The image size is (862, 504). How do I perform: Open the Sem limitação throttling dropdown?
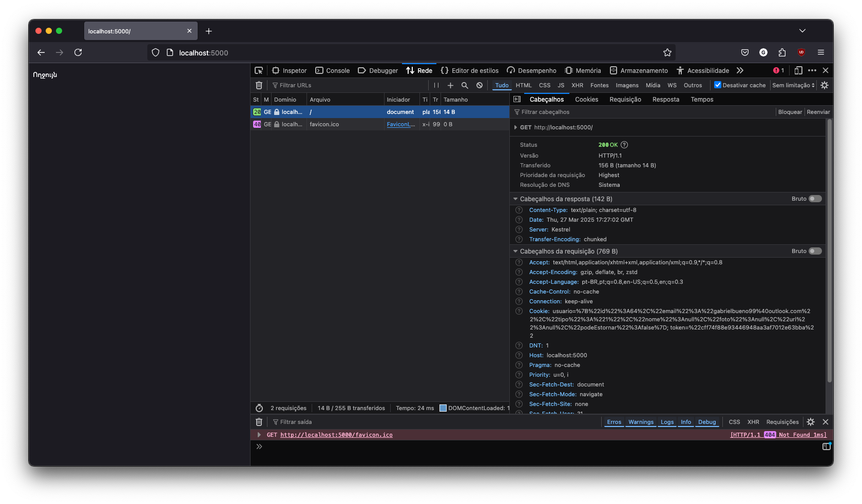coord(793,86)
